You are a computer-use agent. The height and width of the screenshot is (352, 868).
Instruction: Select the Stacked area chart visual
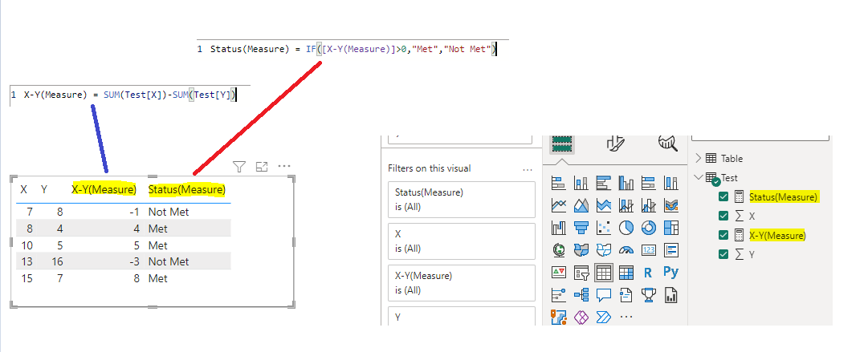tap(603, 205)
